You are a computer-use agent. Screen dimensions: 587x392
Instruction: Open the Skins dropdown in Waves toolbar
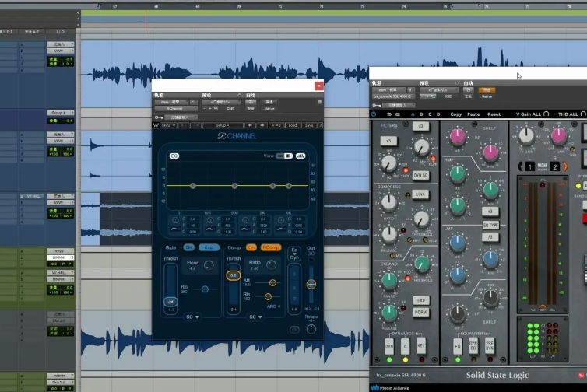[x=168, y=125]
